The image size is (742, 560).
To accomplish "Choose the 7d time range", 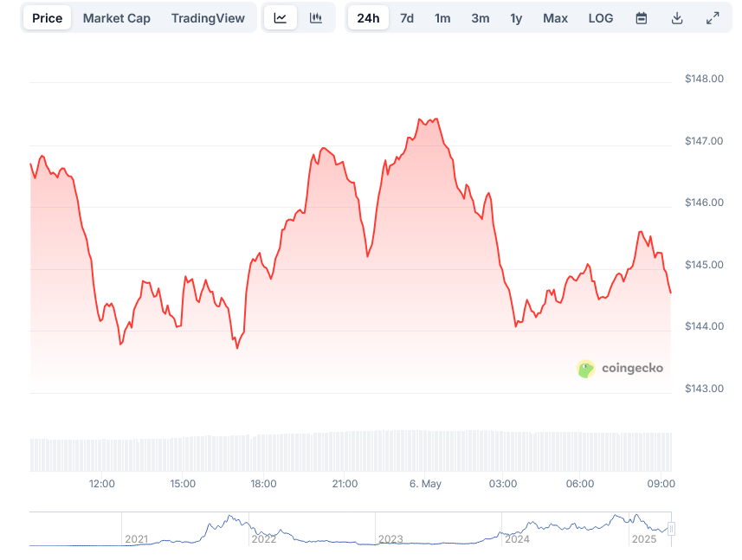I will (407, 18).
